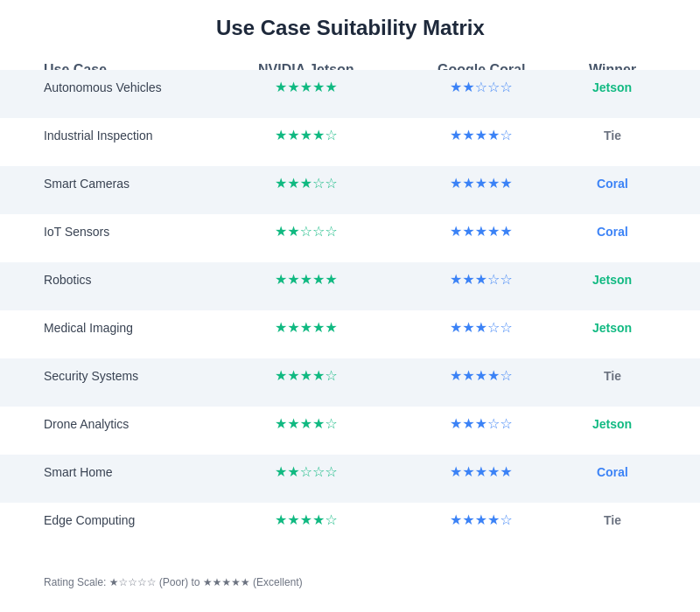700x612 pixels.
Task: Click Coral star rating in Medical Imaging row
Action: coord(480,328)
